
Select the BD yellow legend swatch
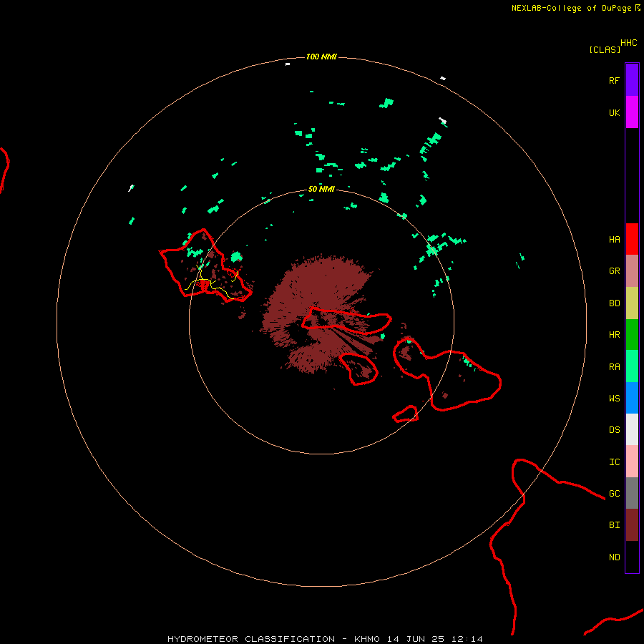click(x=632, y=303)
